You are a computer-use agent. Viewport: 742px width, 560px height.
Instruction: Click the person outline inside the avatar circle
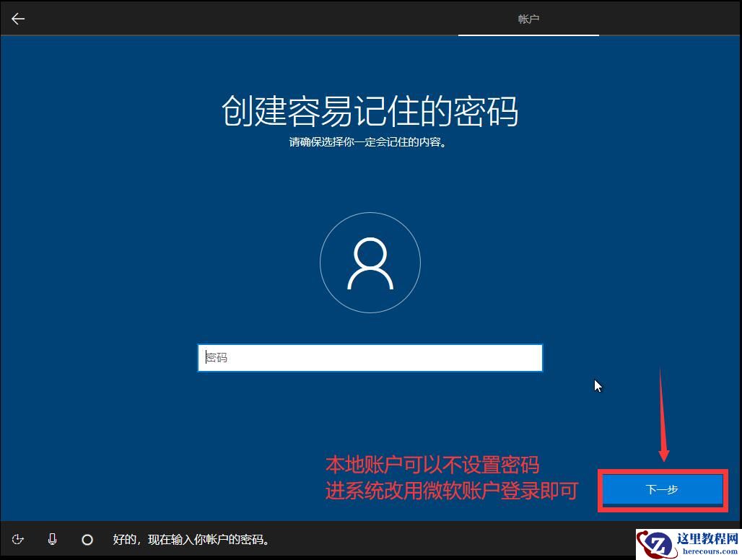click(370, 262)
